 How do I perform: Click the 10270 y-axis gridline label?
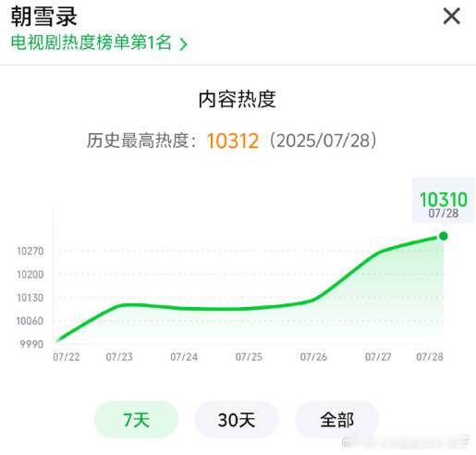click(x=31, y=252)
